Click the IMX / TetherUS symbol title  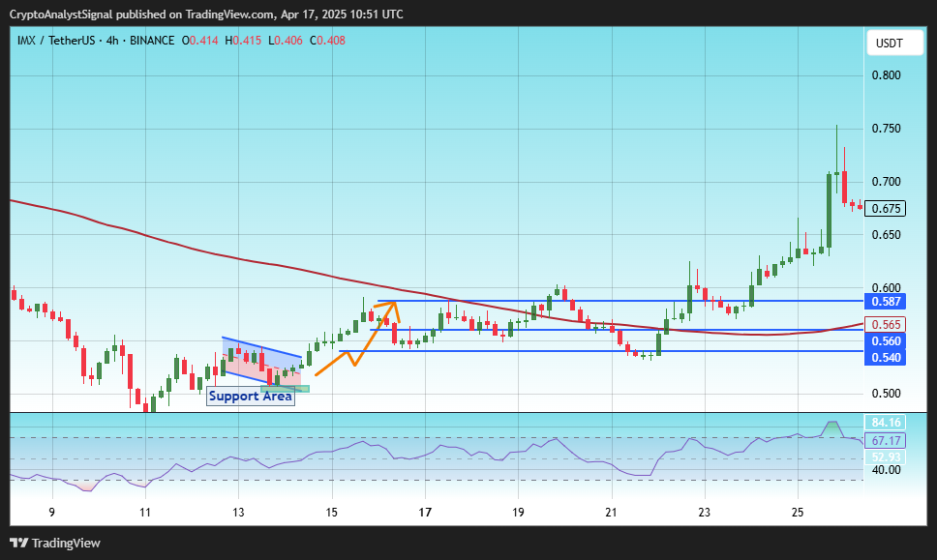coord(56,41)
